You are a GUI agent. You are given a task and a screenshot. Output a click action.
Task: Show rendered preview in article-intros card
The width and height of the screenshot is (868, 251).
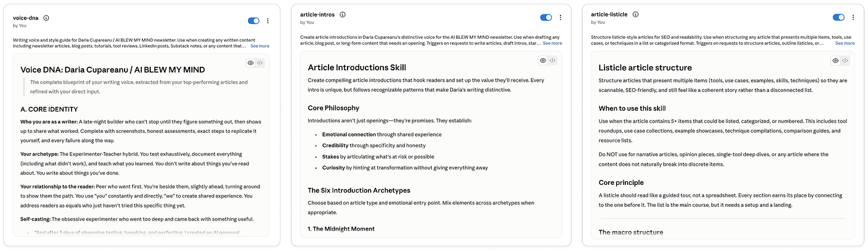543,60
